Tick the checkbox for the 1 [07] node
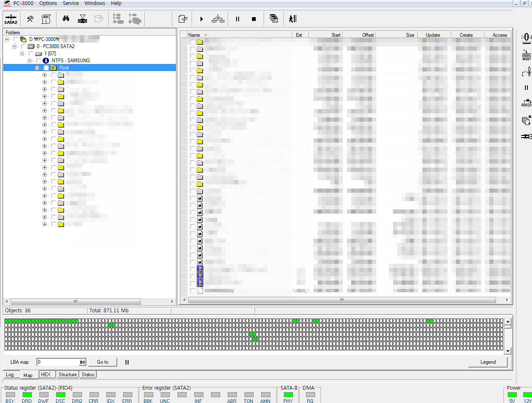The image size is (532, 403). (31, 54)
